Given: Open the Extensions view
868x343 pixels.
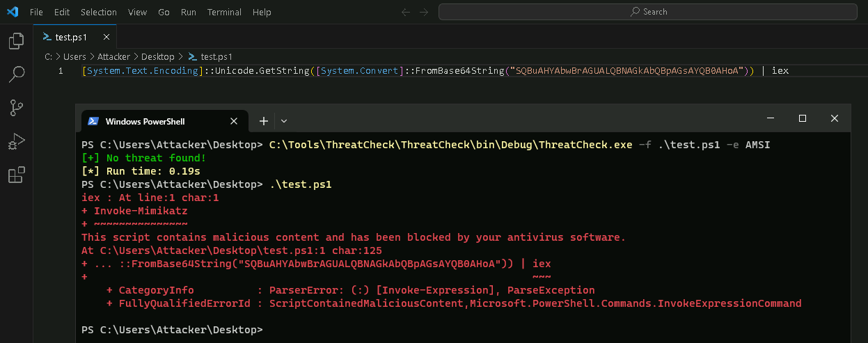Looking at the screenshot, I should point(16,175).
